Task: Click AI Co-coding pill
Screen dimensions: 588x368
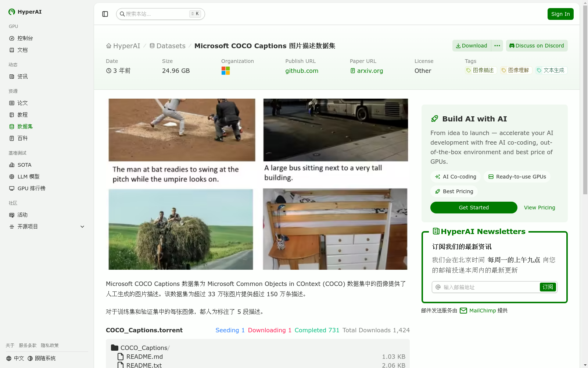Action: [456, 177]
